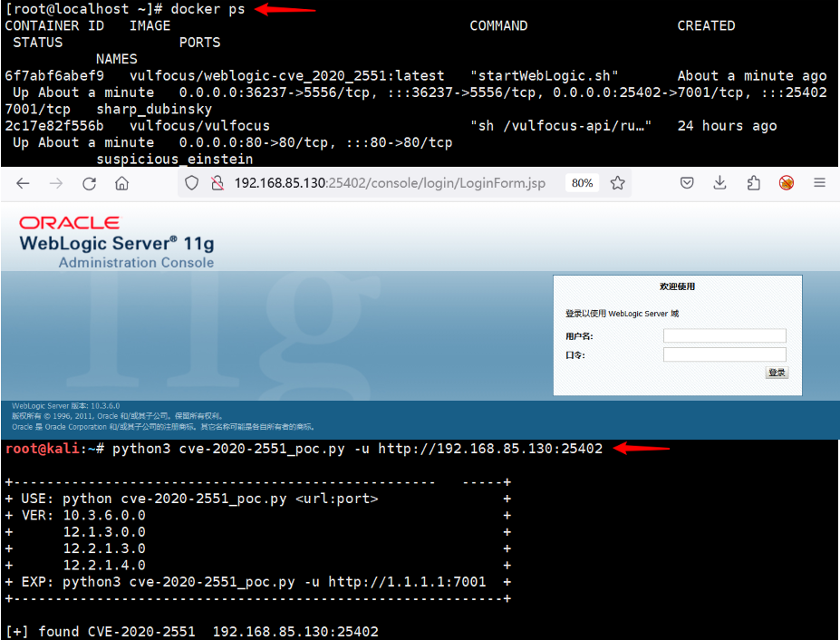Click the 'WebLogic Server 版本: 10.3.6.0' footer text
Viewport: 840px width, 640px height.
point(66,406)
